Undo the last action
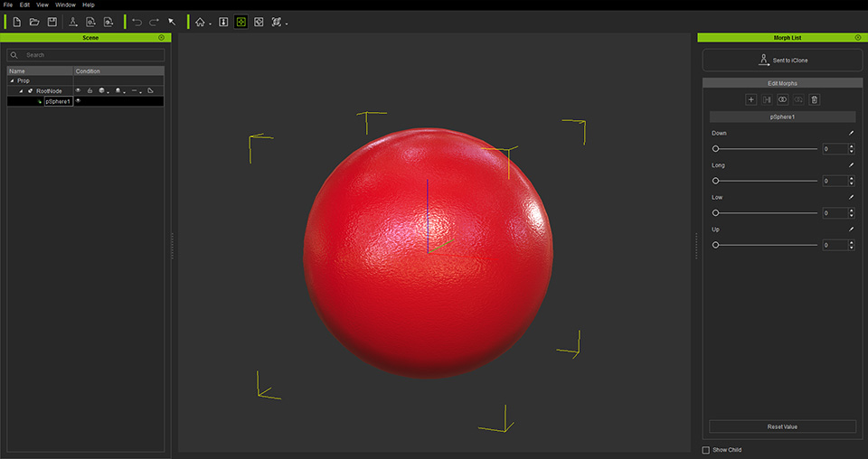The image size is (868, 459). pos(137,22)
